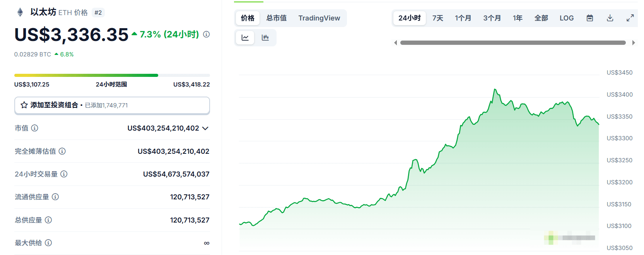644x255 pixels.
Task: Select the 1个月 time range
Action: [x=463, y=18]
